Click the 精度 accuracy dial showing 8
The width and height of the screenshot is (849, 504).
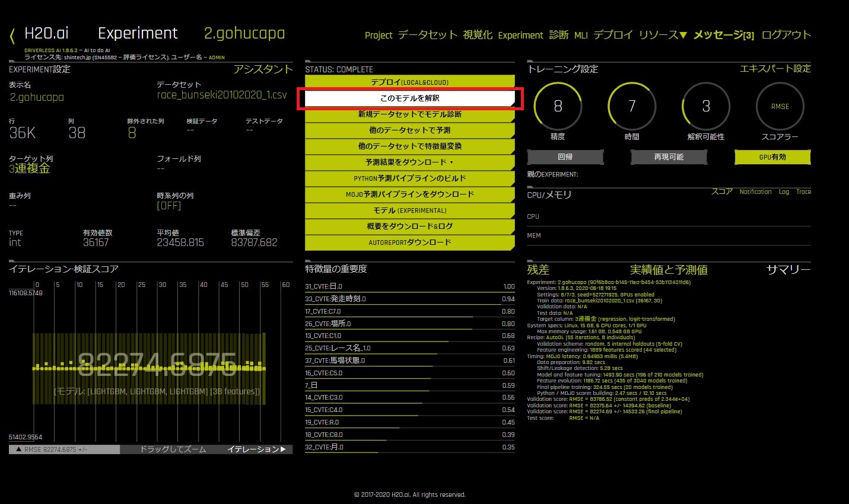point(558,107)
